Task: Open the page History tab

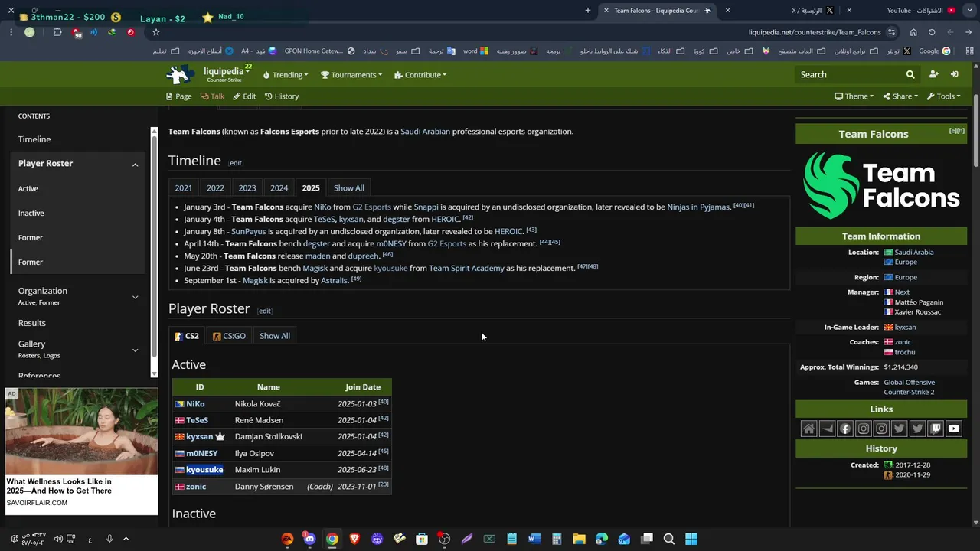Action: (x=282, y=96)
